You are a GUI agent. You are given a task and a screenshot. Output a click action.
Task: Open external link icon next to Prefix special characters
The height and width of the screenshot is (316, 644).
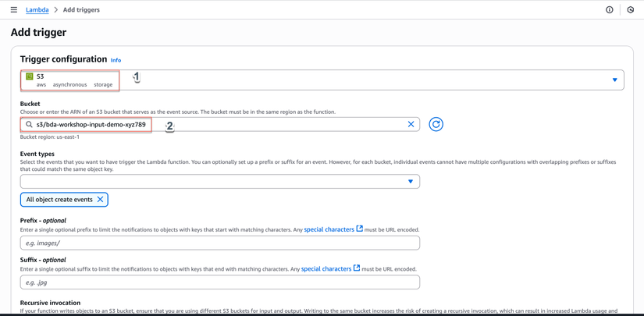[x=360, y=229]
